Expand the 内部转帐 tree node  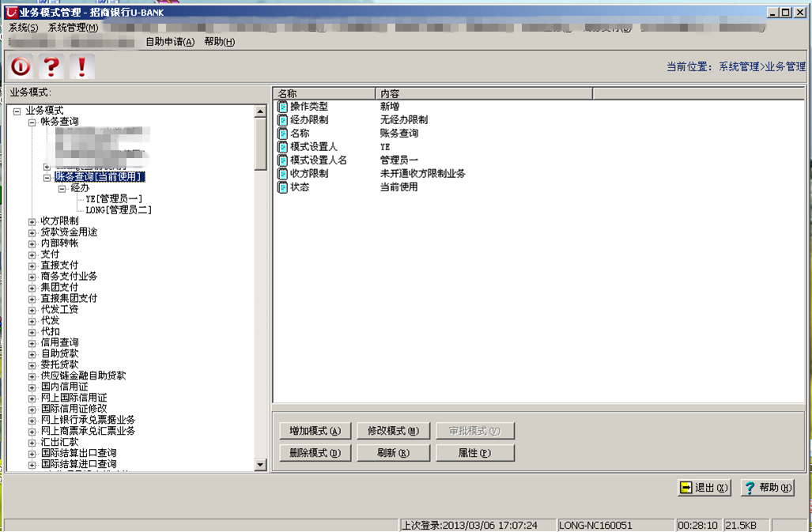[x=32, y=243]
